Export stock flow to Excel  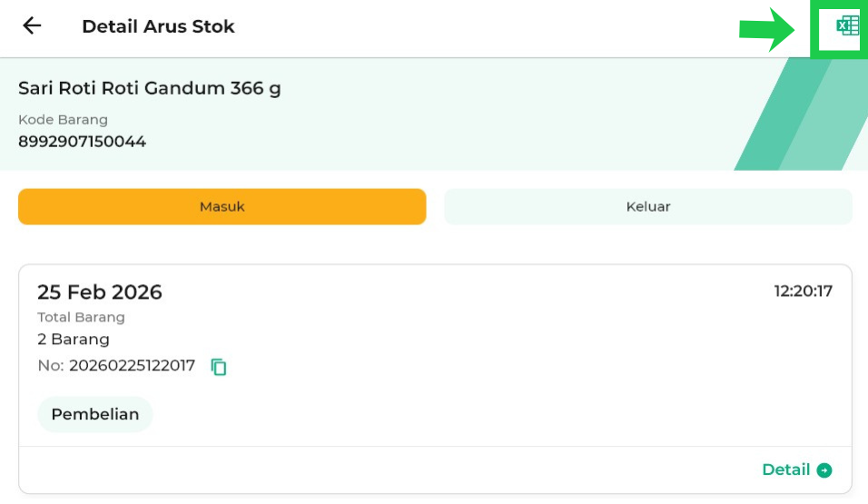pos(846,26)
